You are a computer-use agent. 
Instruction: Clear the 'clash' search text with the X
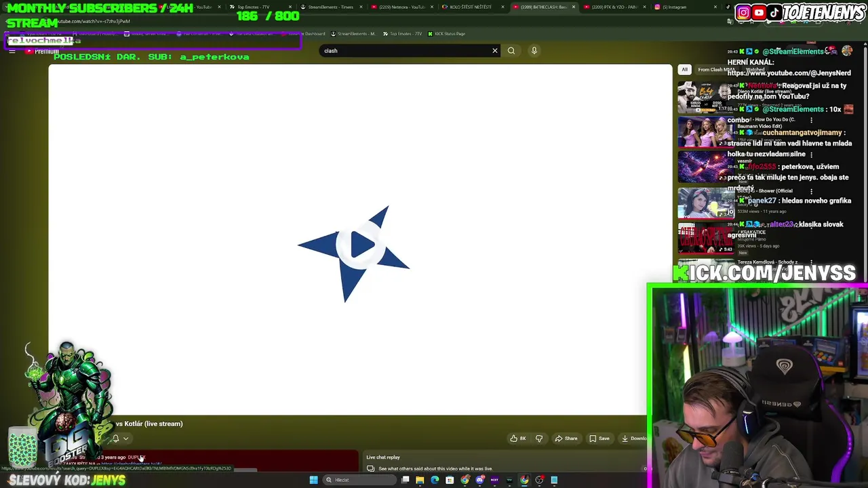[x=495, y=51]
